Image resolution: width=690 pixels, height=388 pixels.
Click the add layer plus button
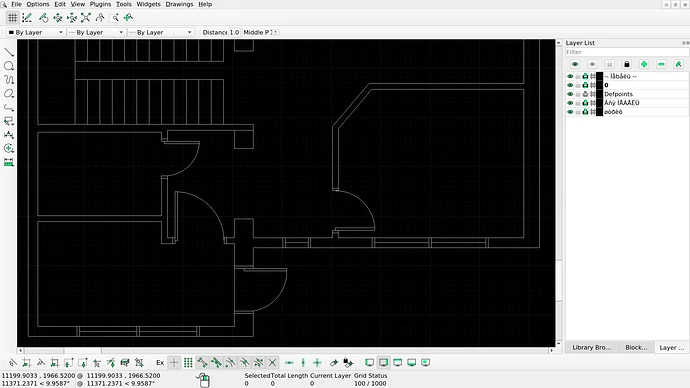coord(644,64)
